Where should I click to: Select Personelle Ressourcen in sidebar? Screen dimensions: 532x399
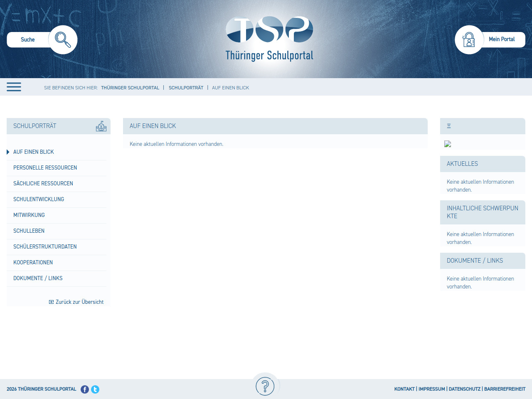pyautogui.click(x=45, y=168)
